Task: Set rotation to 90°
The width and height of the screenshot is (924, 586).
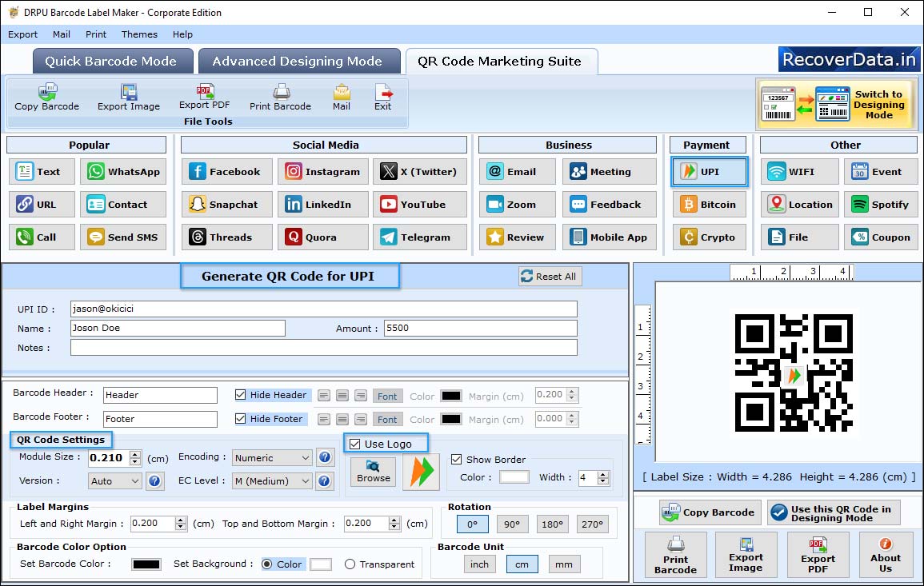Action: 512,524
